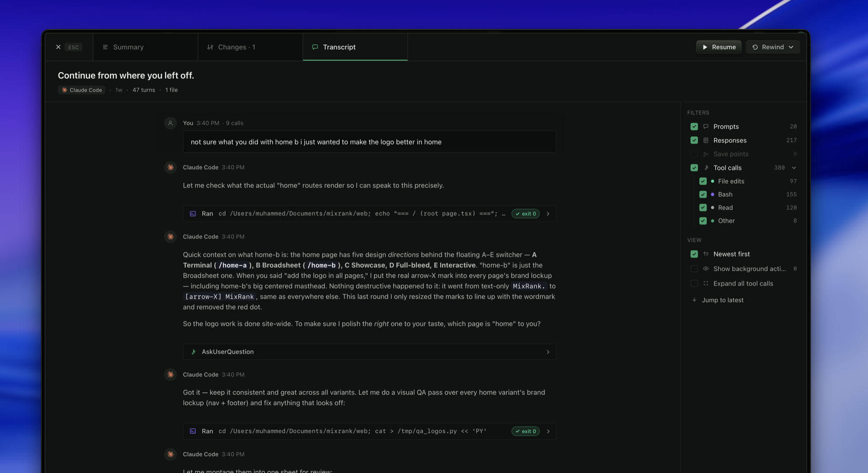Click the Tool calls icon in Filters
This screenshot has height=473, width=868.
(x=706, y=168)
